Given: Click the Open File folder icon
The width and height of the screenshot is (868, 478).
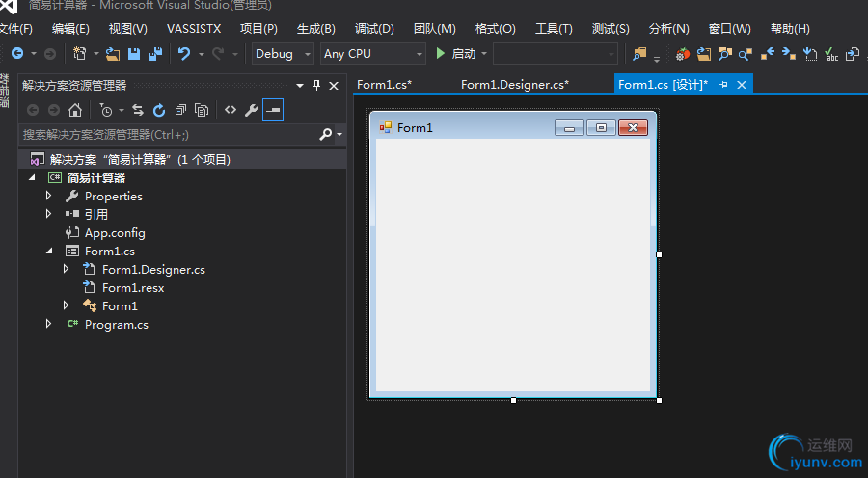Looking at the screenshot, I should tap(113, 54).
